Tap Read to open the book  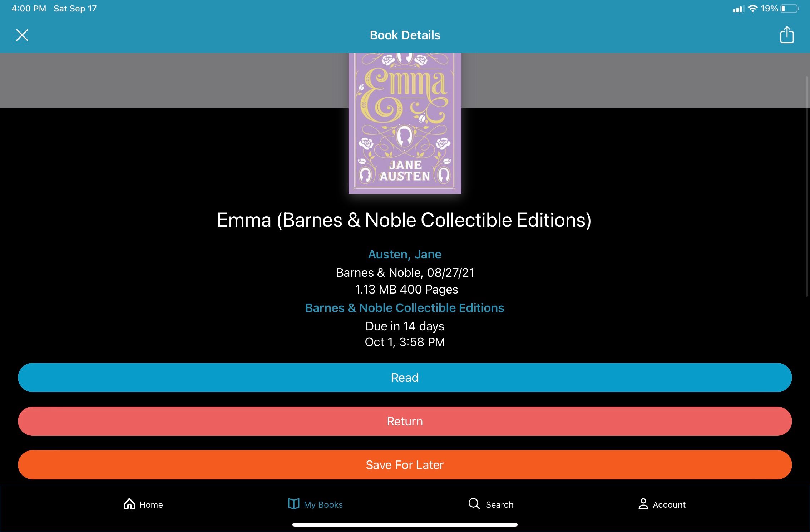point(404,378)
